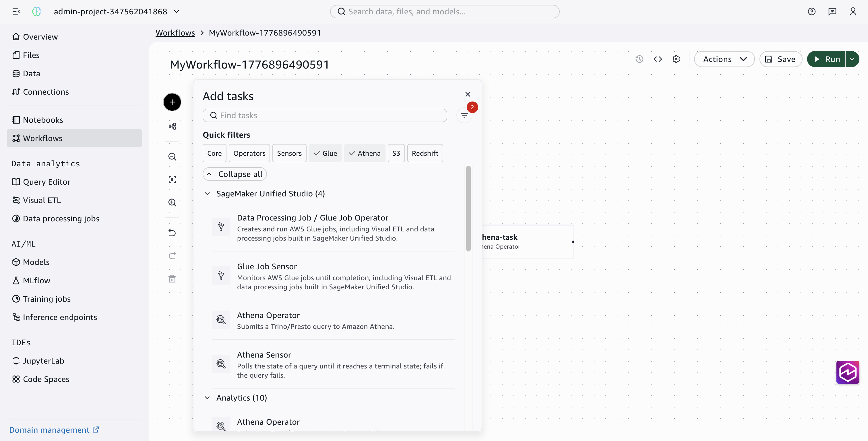The width and height of the screenshot is (868, 441).
Task: Redo the canvas action
Action: tap(172, 255)
